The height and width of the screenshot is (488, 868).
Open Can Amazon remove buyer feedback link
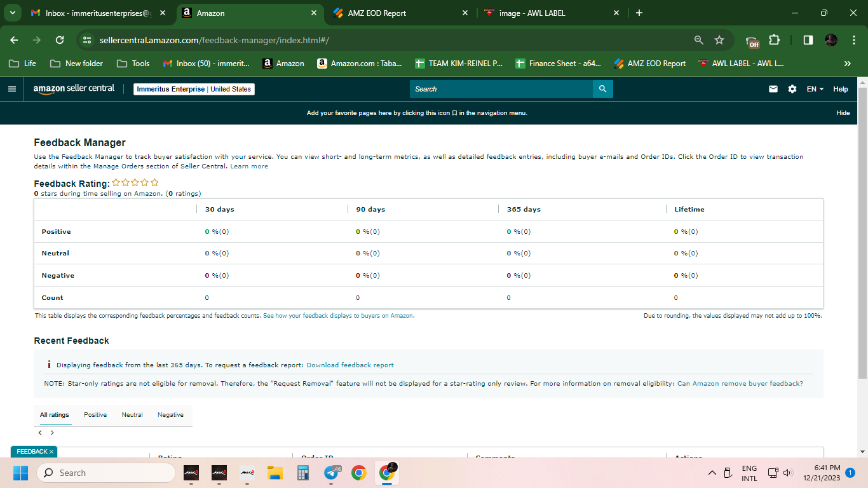pos(740,384)
